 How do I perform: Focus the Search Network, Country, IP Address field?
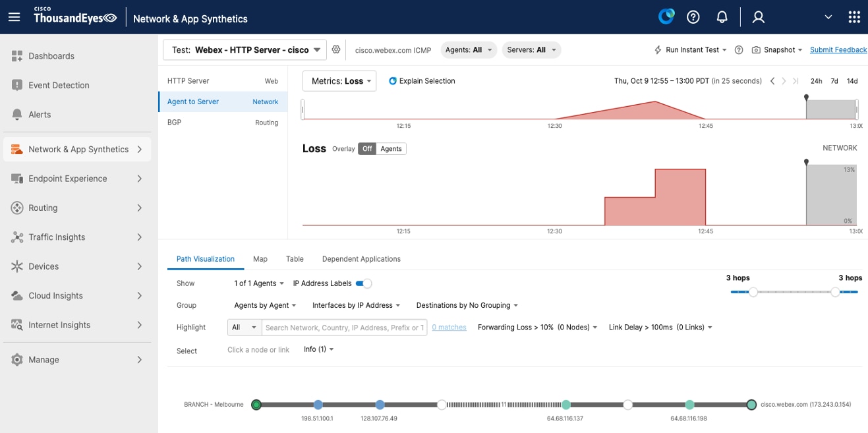[344, 328]
